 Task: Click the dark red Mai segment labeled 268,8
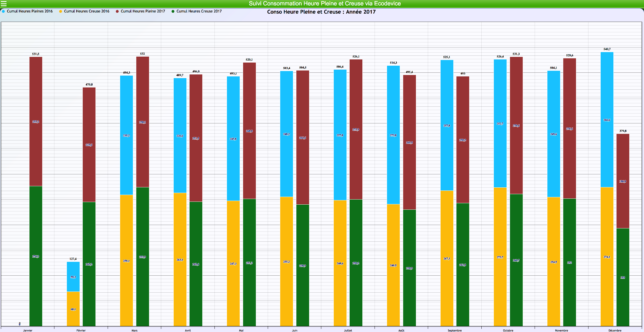tap(249, 131)
